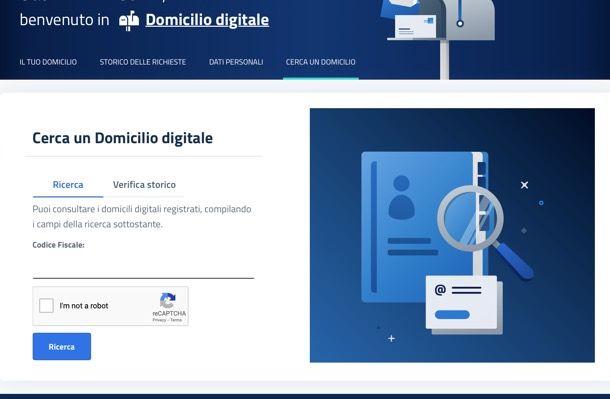The width and height of the screenshot is (610, 399).
Task: Click the blue Ricerca search button
Action: tap(62, 346)
